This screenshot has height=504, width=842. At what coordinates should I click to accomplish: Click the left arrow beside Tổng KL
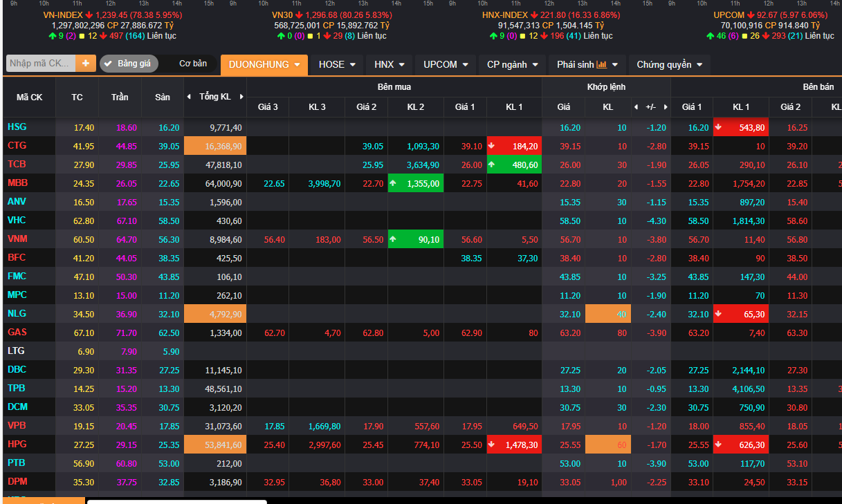pyautogui.click(x=190, y=97)
